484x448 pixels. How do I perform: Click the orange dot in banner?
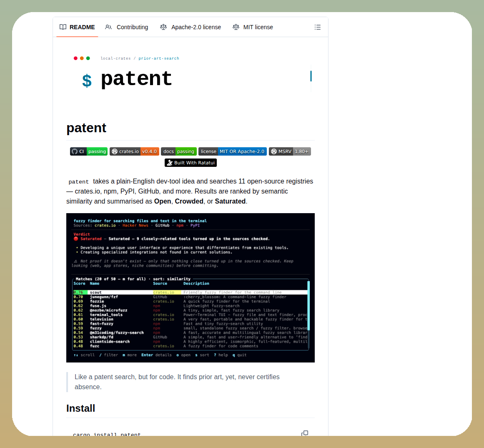(82, 58)
